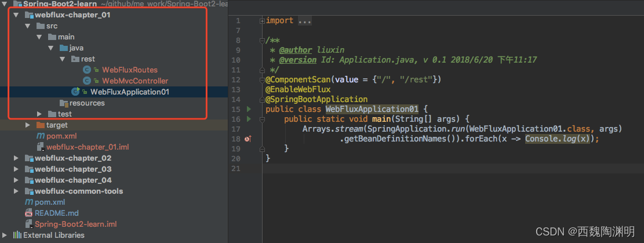644x243 pixels.
Task: Select the resources folder label
Action: click(87, 103)
